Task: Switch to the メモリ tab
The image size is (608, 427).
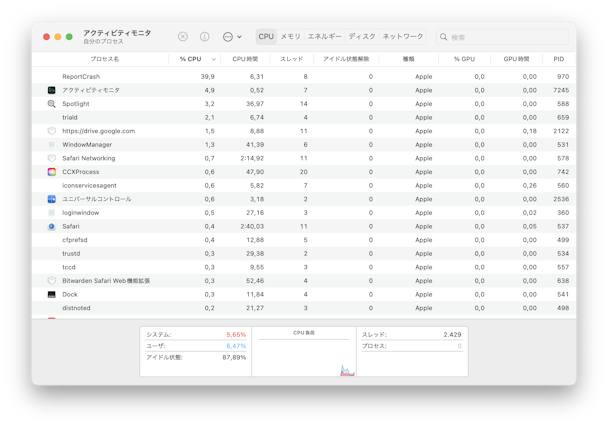Action: pos(290,36)
